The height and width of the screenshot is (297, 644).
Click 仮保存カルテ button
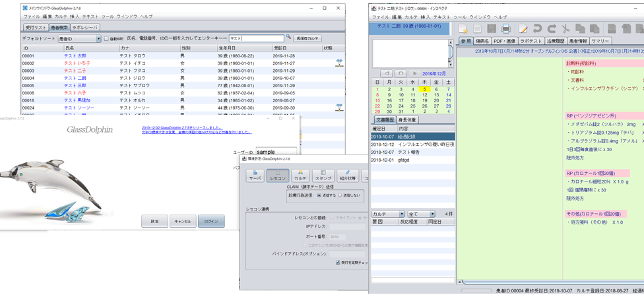pyautogui.click(x=307, y=39)
